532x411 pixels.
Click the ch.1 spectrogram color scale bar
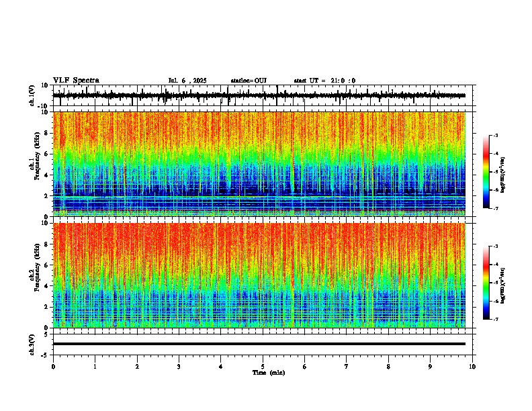[x=486, y=172]
